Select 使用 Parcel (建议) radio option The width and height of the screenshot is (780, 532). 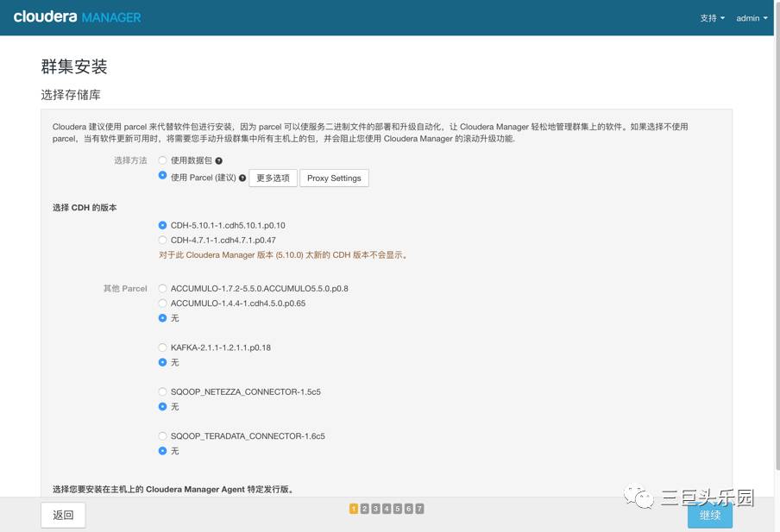click(x=162, y=175)
